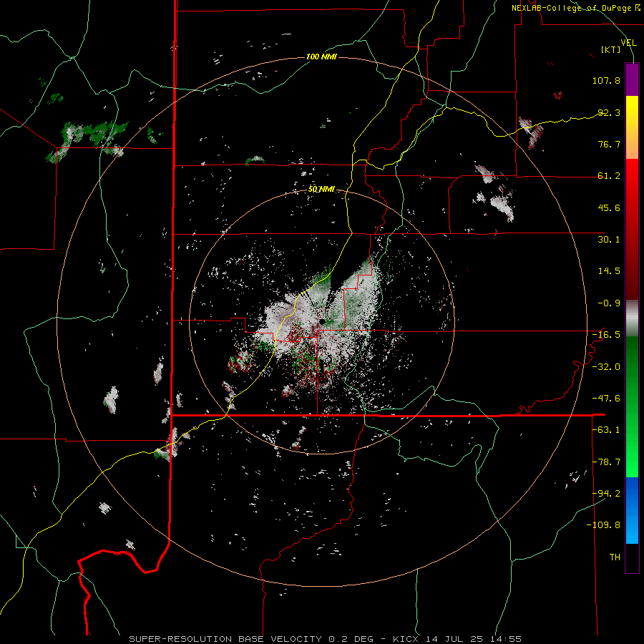Click the -78.7 legend value
644x644 pixels.
point(606,462)
